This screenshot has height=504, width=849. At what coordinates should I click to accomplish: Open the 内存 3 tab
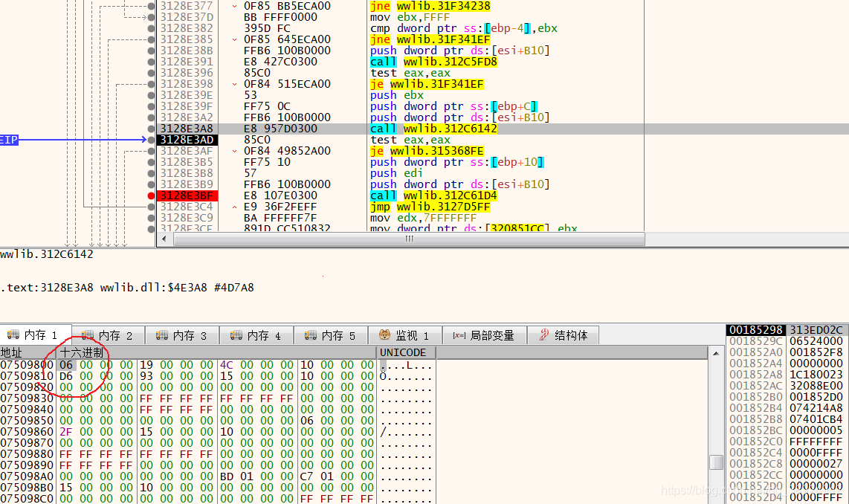tap(182, 336)
